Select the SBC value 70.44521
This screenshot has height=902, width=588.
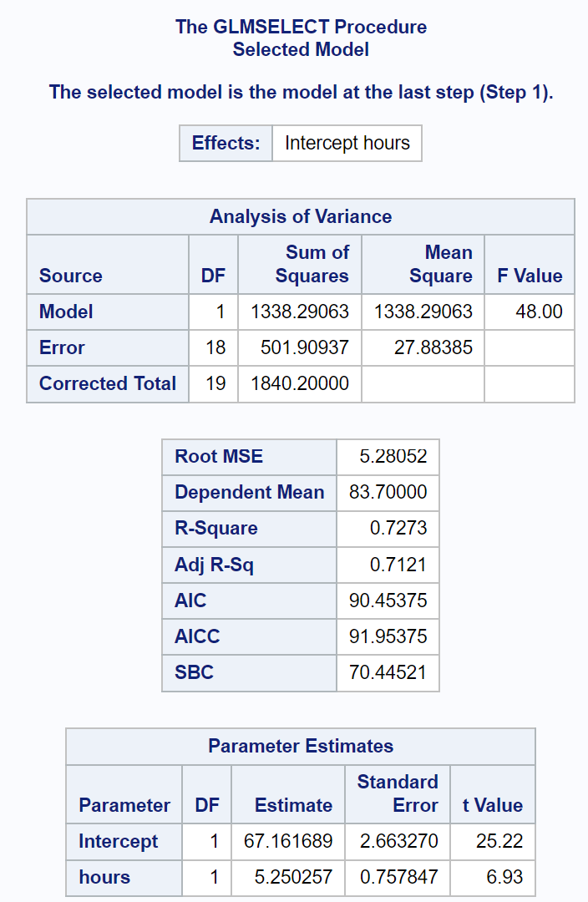pos(388,672)
